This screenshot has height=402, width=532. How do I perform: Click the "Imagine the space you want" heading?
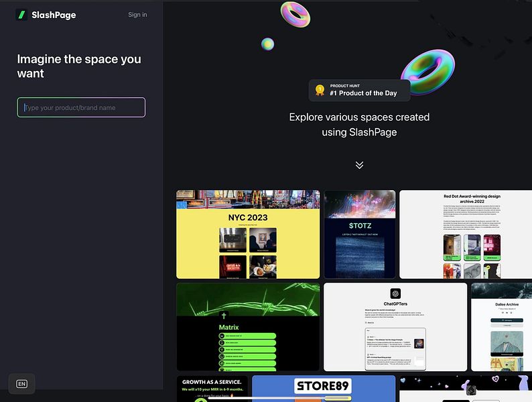(x=79, y=66)
